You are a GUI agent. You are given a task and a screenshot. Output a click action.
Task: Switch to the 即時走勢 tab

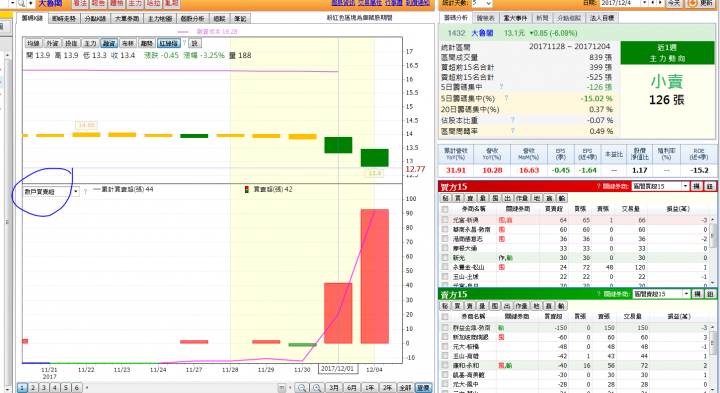(x=63, y=19)
